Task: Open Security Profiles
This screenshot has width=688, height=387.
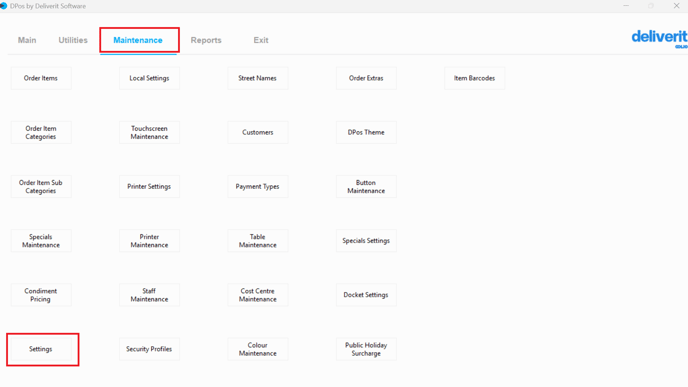Action: (x=149, y=349)
